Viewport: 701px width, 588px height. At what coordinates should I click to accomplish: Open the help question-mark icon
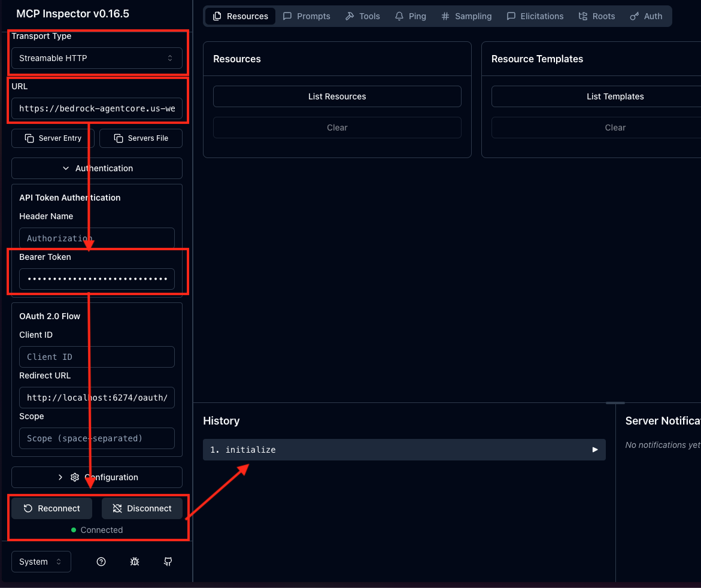(101, 562)
